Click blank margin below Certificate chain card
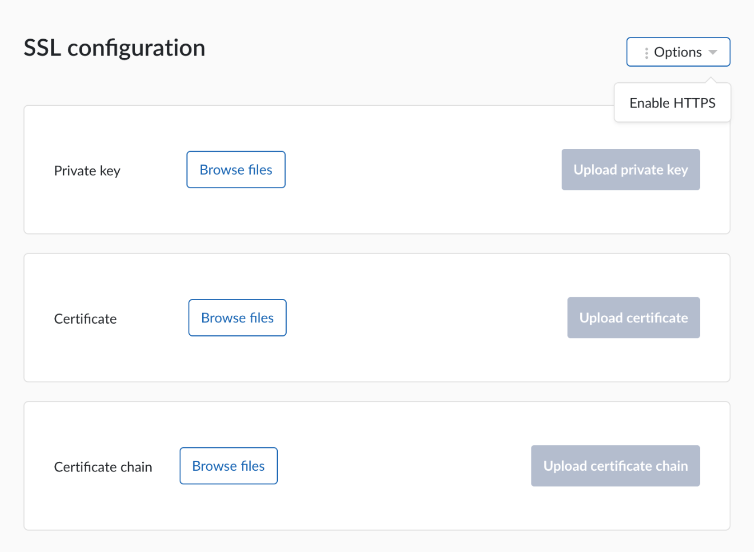 click(376, 541)
